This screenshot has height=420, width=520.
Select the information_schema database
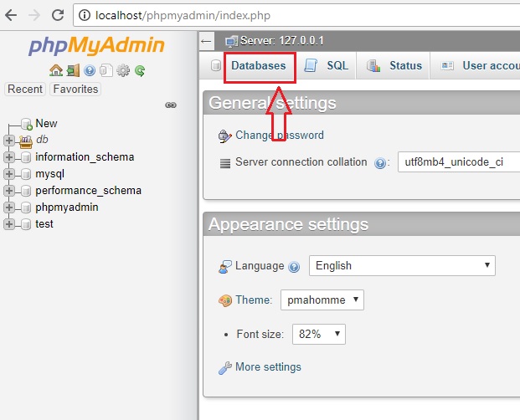click(x=85, y=156)
